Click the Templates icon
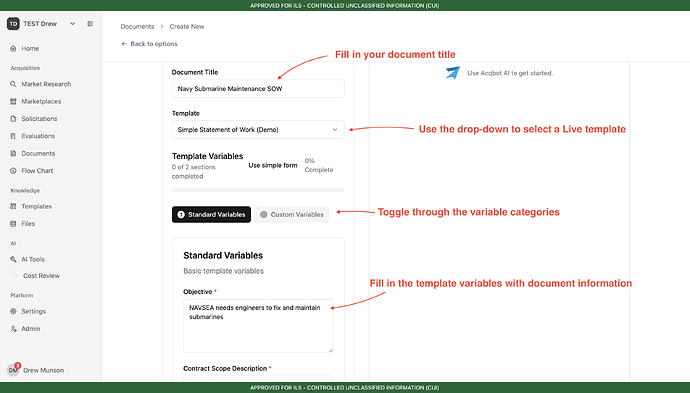 pos(13,206)
